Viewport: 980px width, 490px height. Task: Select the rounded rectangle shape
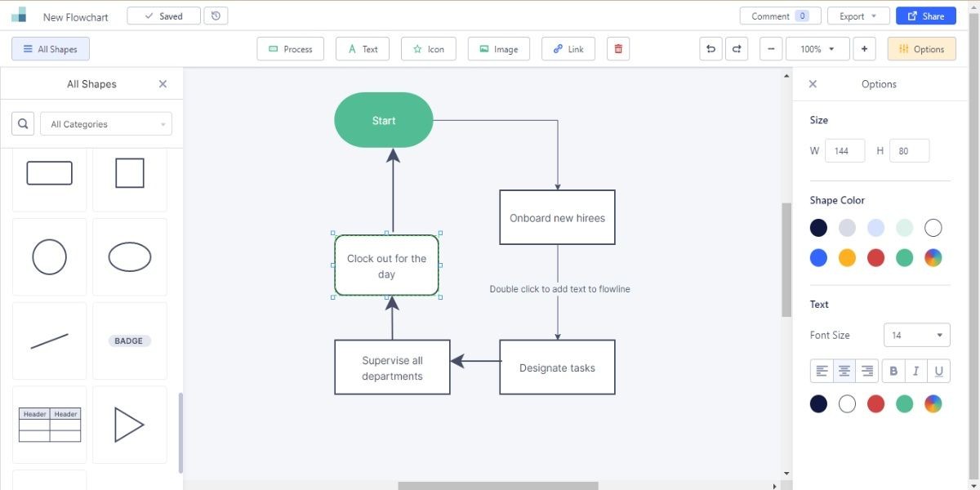click(50, 173)
